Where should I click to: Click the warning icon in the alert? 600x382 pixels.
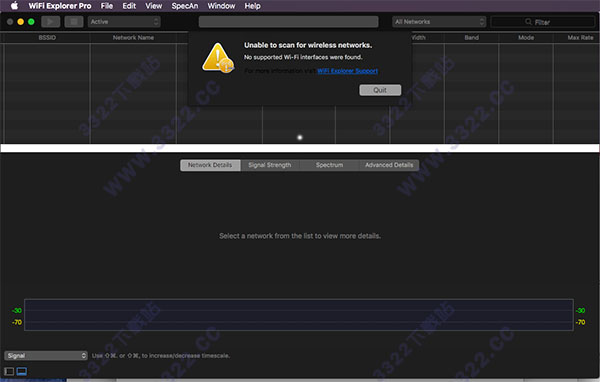click(218, 58)
